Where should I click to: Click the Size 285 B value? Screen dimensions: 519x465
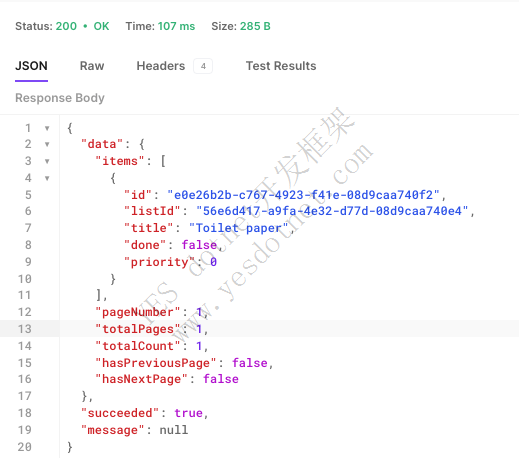(255, 26)
